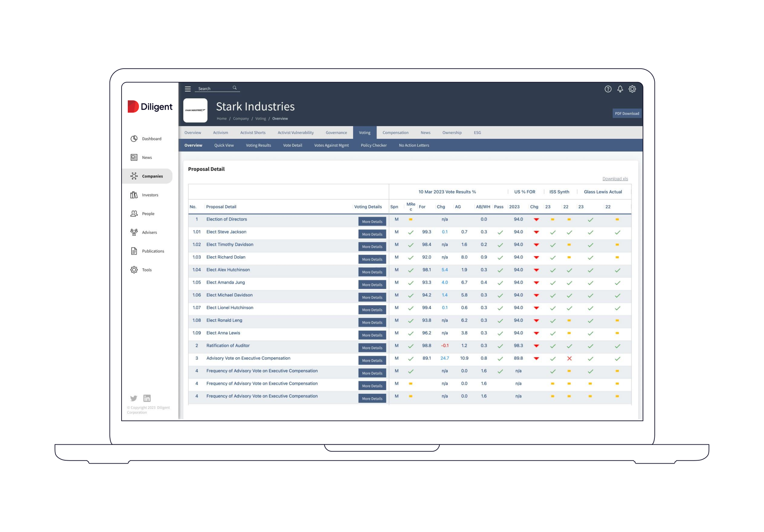This screenshot has width=764, height=532.
Task: More Details for Elect Steve Jackson
Action: pos(372,234)
